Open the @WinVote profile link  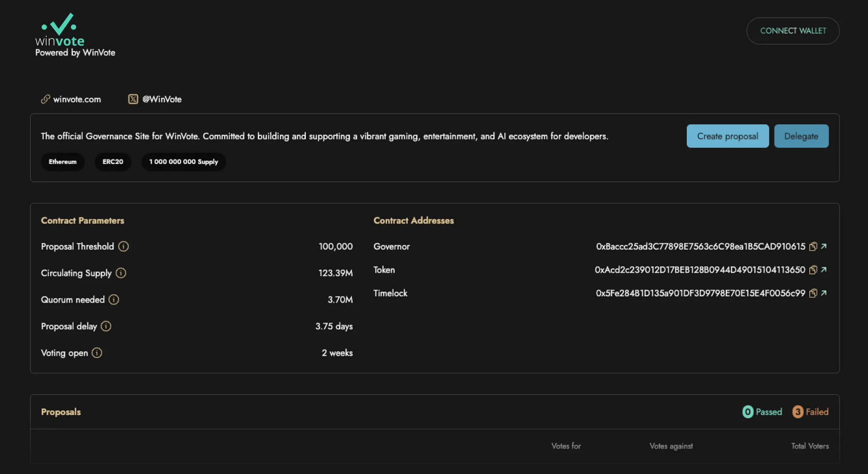click(x=162, y=99)
